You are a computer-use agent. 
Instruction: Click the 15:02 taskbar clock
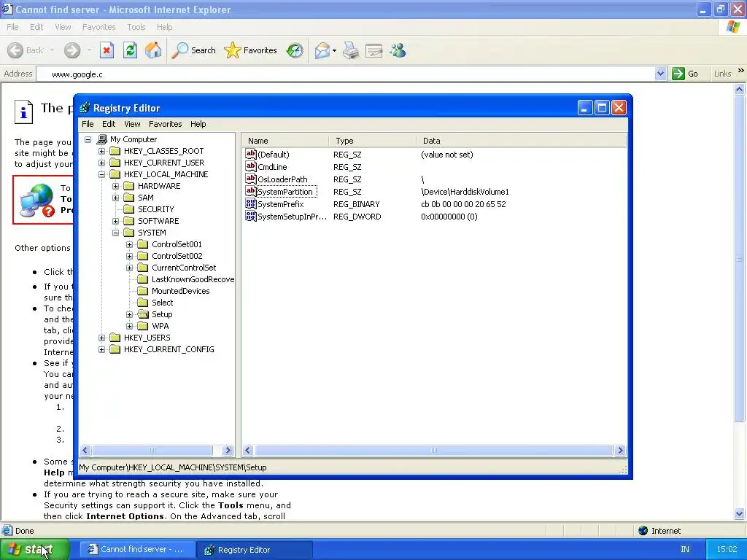coord(727,550)
